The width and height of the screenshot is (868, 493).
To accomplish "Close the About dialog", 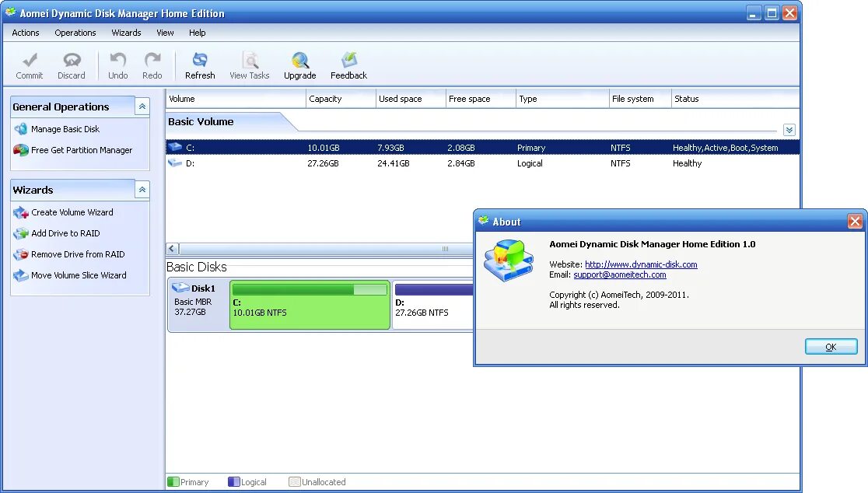I will [855, 222].
